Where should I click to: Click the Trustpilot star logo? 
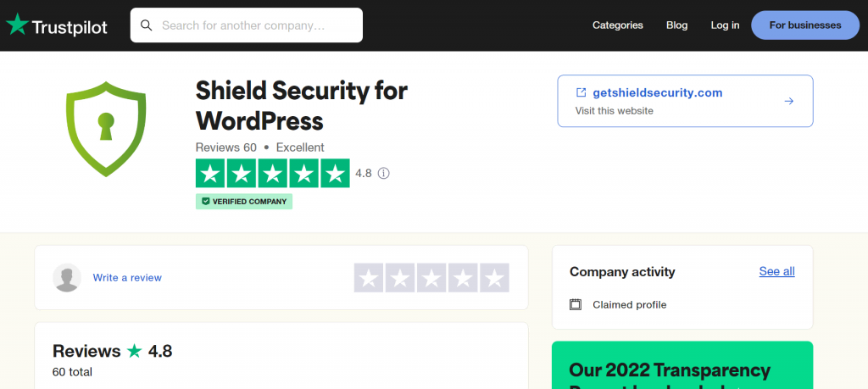pyautogui.click(x=16, y=25)
